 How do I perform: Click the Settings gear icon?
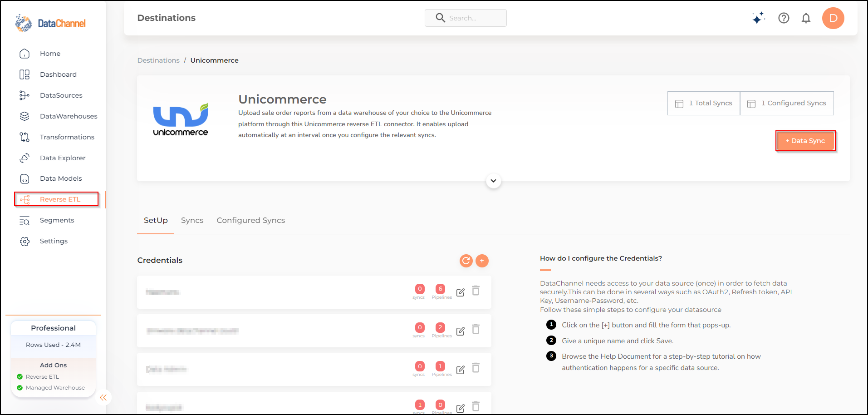(25, 241)
